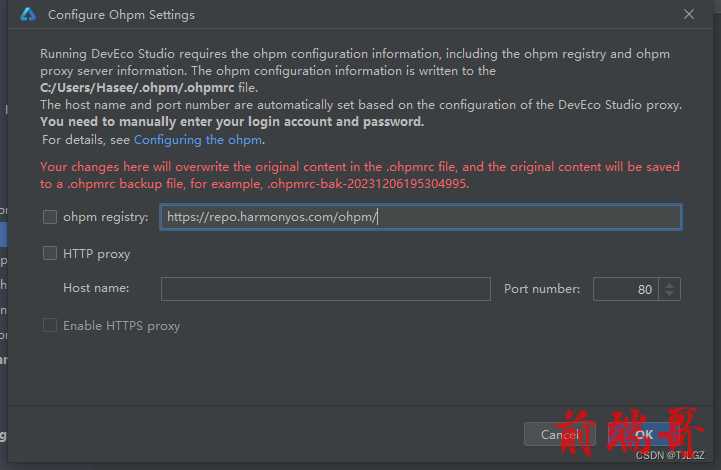721x470 pixels.
Task: Open the Configuring the ohpm link
Action: 199,139
